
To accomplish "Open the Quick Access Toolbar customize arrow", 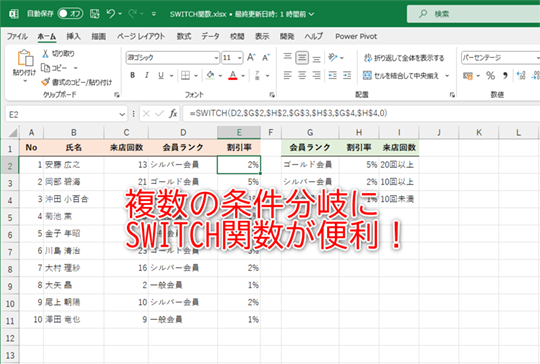I will click(x=154, y=14).
